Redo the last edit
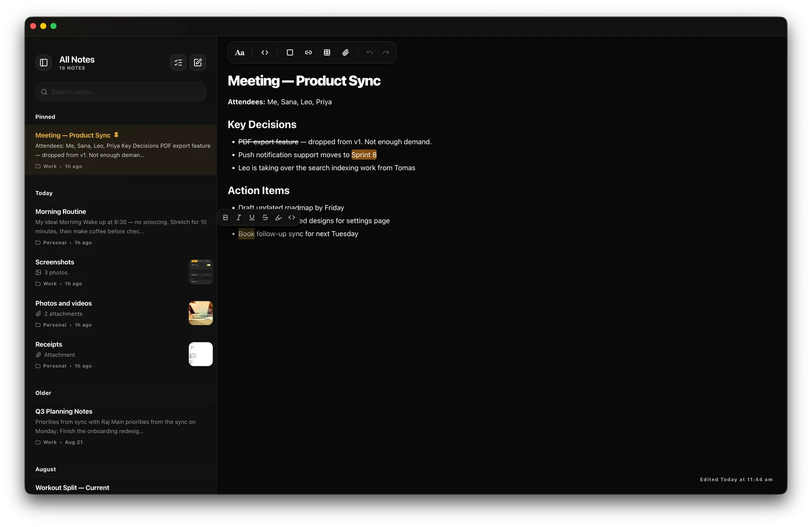Image resolution: width=812 pixels, height=527 pixels. click(x=386, y=53)
